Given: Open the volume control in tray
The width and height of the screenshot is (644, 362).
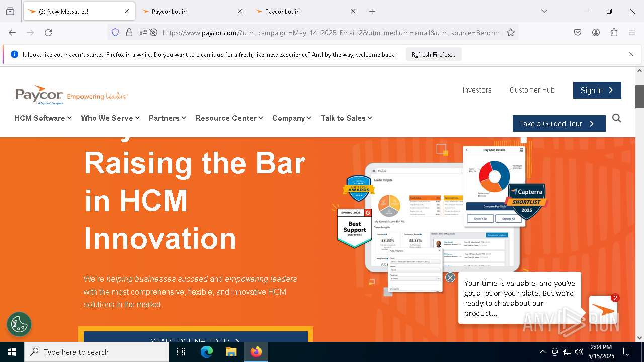Looking at the screenshot, I should tap(579, 352).
